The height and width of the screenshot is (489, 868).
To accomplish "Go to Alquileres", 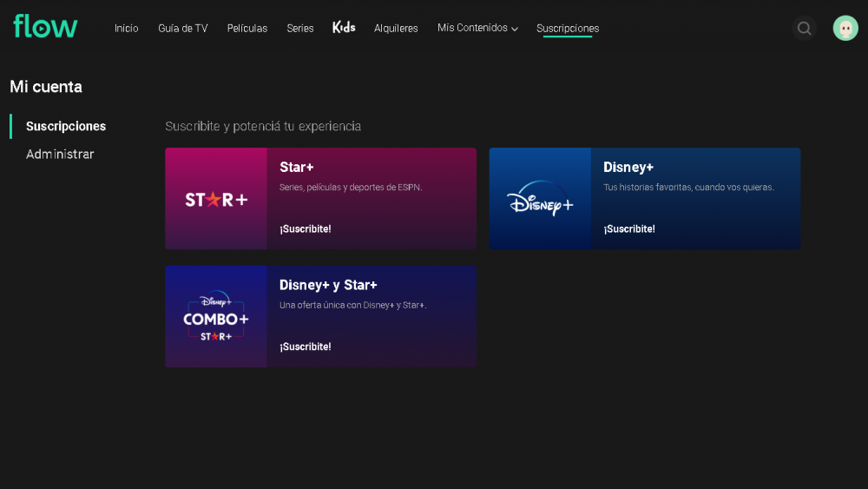I will pos(396,29).
